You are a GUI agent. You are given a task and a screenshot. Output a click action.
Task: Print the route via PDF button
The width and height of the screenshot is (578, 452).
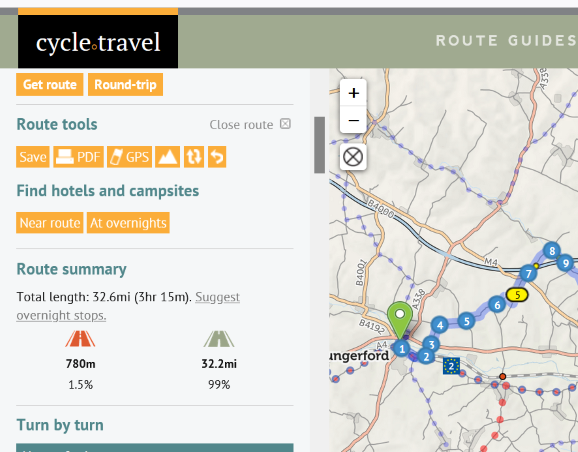click(79, 157)
